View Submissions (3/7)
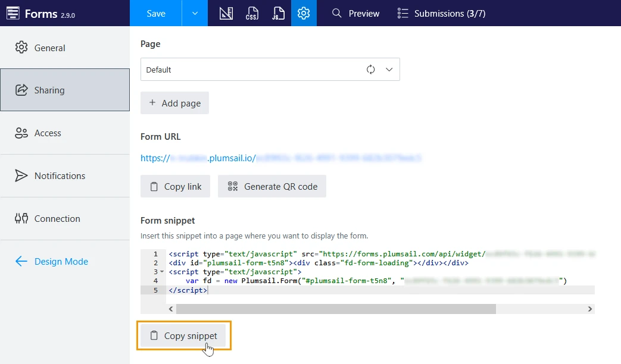The width and height of the screenshot is (621, 364). click(x=441, y=13)
